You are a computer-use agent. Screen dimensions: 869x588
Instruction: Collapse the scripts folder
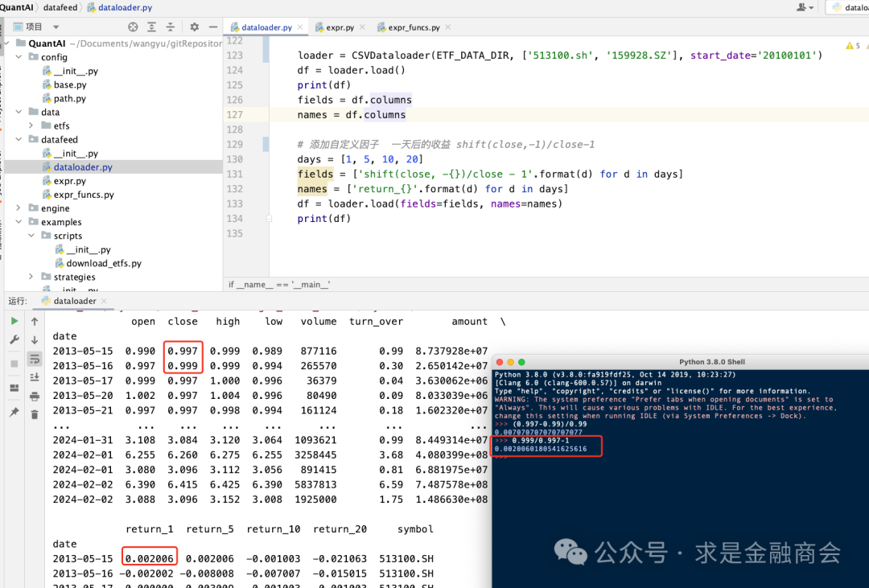point(31,236)
